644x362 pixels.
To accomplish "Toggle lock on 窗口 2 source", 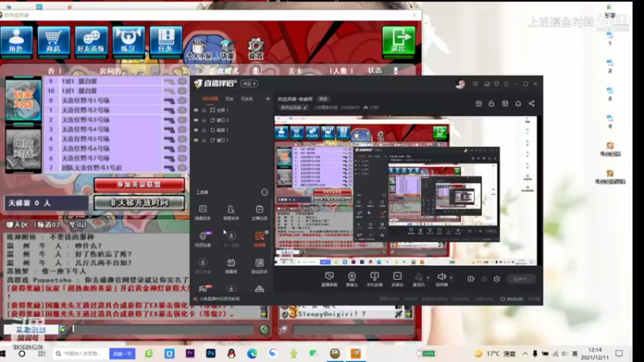I will (x=204, y=120).
